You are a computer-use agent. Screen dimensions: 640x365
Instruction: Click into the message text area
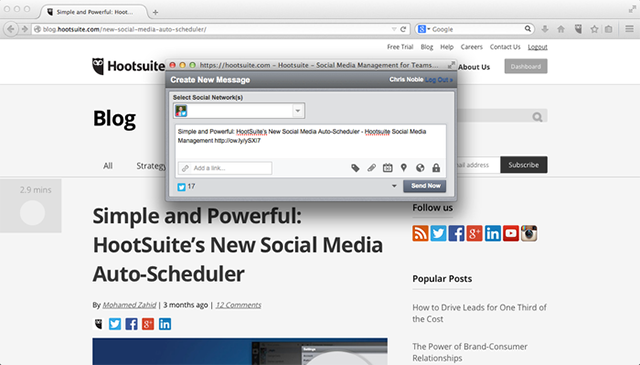311,141
